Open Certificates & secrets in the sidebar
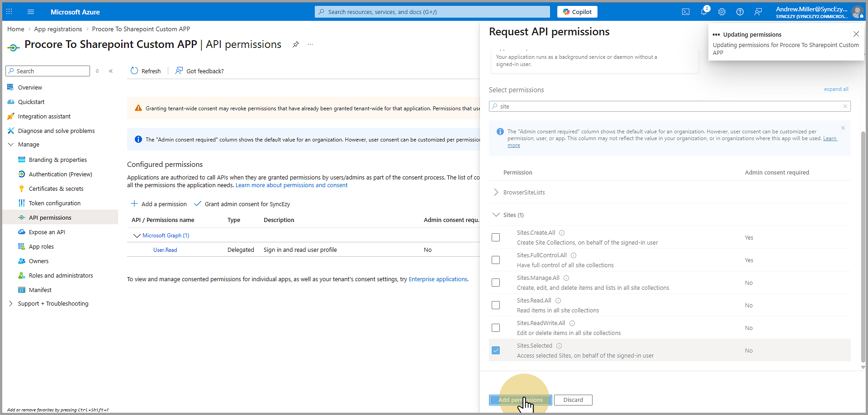The image size is (868, 415). [56, 189]
